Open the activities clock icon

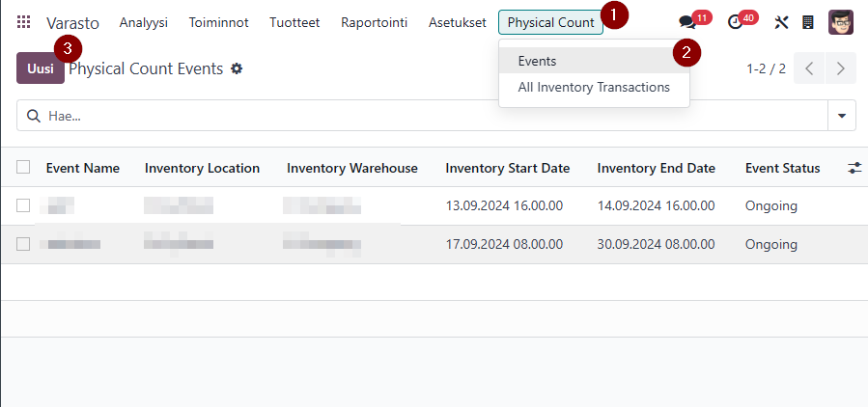pos(736,22)
